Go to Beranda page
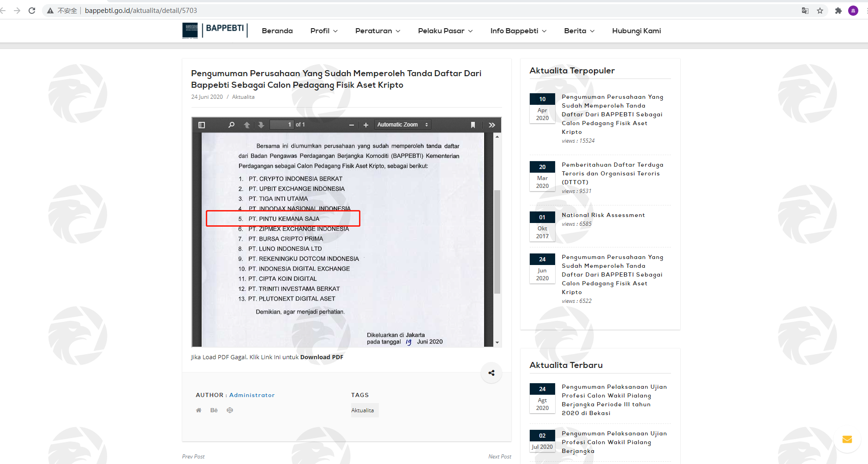 click(x=277, y=31)
